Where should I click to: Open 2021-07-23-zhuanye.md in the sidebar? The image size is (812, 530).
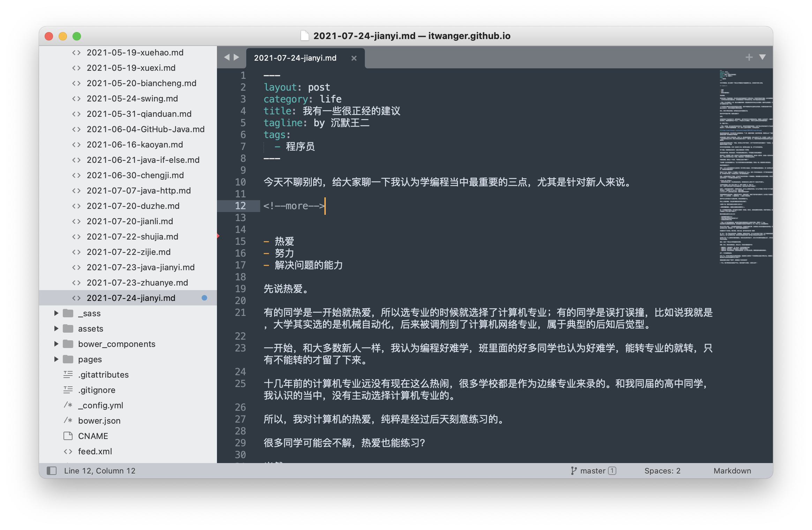(137, 282)
